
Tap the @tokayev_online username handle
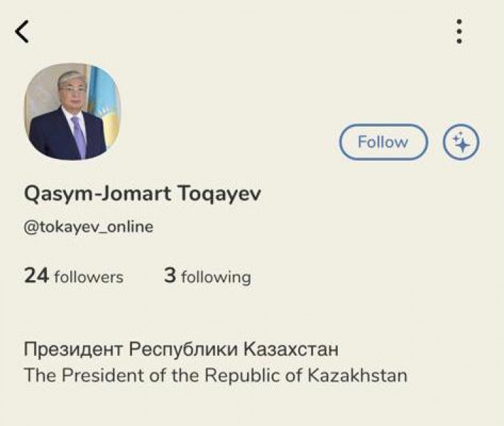point(89,227)
